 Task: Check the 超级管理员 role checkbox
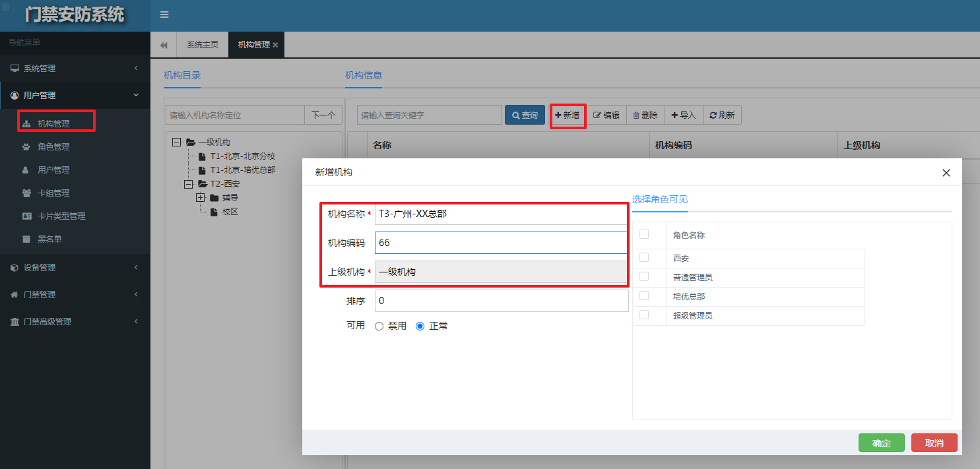tap(644, 314)
